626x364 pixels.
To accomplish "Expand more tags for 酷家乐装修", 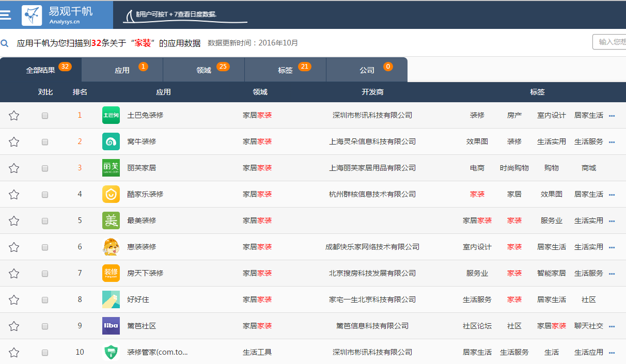I will coord(612,195).
